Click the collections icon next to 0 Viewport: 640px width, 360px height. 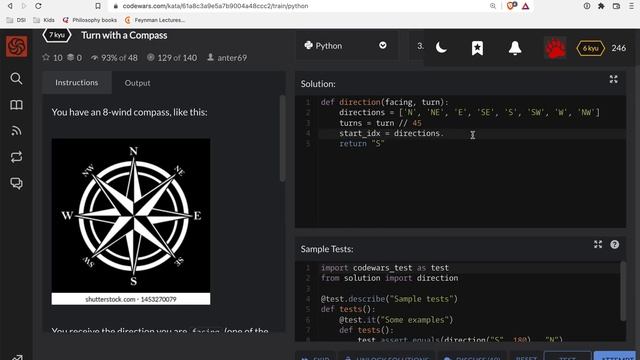(71, 58)
